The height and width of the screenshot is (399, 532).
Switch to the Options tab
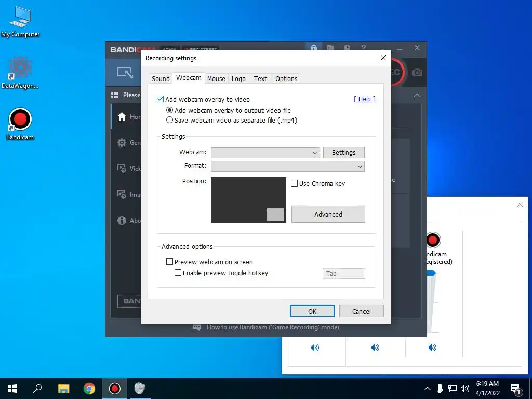click(286, 79)
